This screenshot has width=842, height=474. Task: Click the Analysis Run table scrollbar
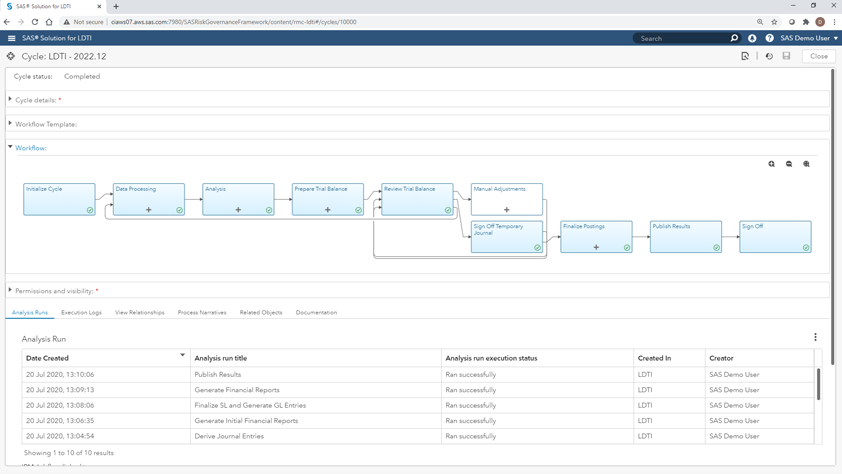pos(818,384)
